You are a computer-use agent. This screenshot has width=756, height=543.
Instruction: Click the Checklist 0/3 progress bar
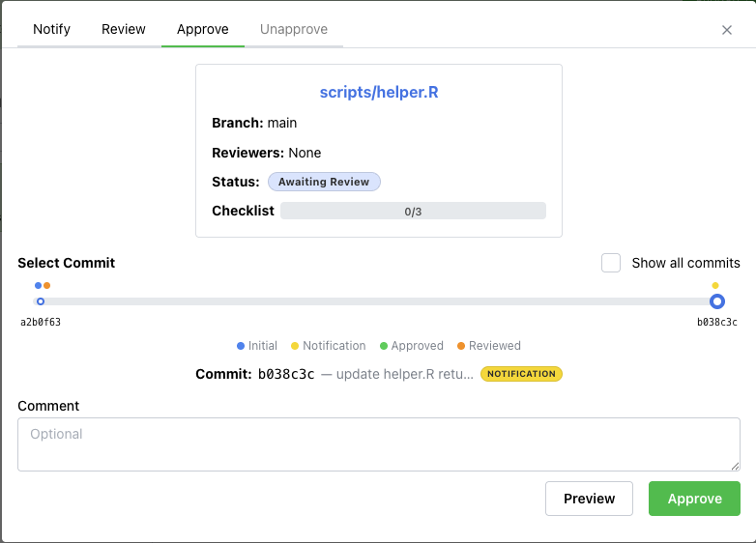pos(413,211)
